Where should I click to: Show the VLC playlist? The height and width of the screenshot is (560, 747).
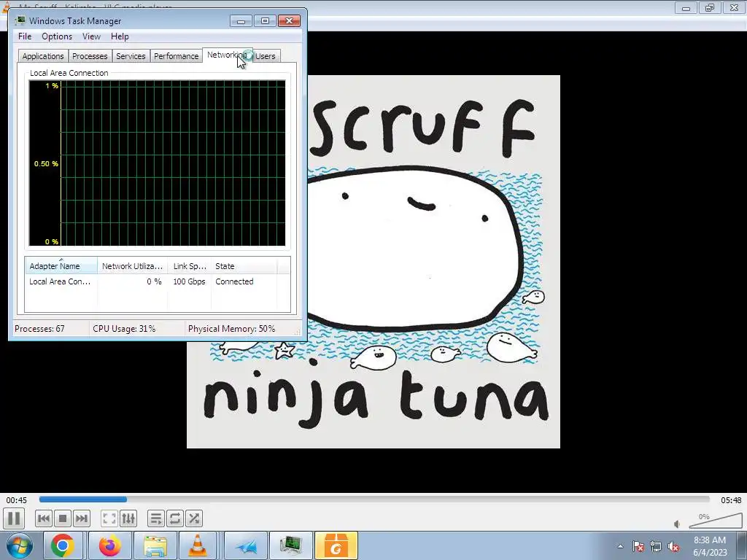click(x=156, y=518)
